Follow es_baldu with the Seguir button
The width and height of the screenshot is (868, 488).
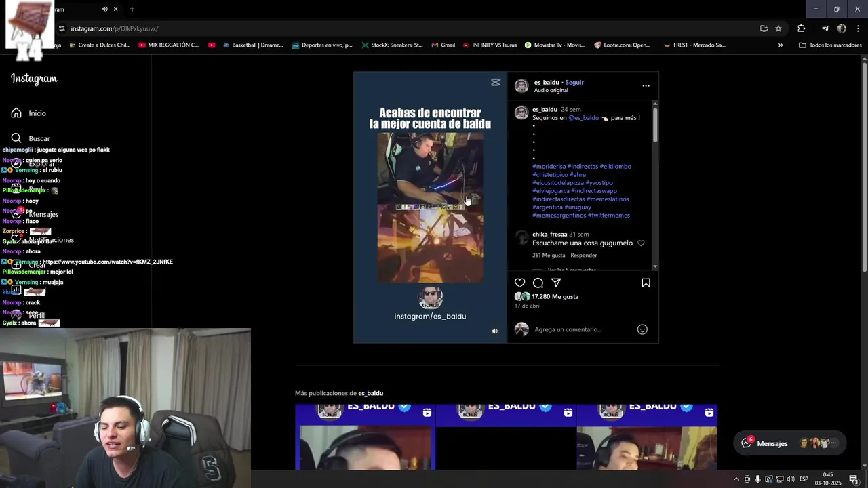574,82
